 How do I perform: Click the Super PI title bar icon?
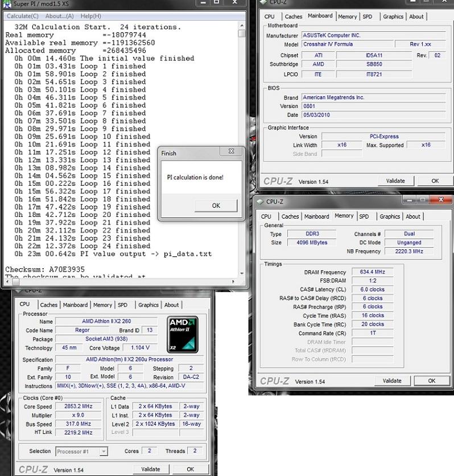pos(7,3)
